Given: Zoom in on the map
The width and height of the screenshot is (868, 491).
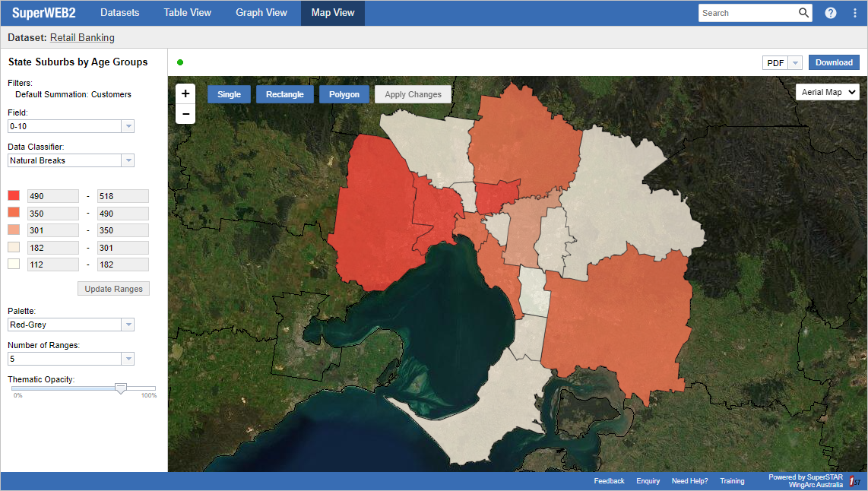Looking at the screenshot, I should click(185, 94).
